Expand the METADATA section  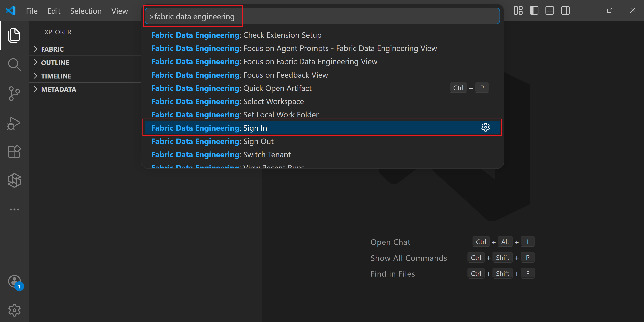click(59, 89)
